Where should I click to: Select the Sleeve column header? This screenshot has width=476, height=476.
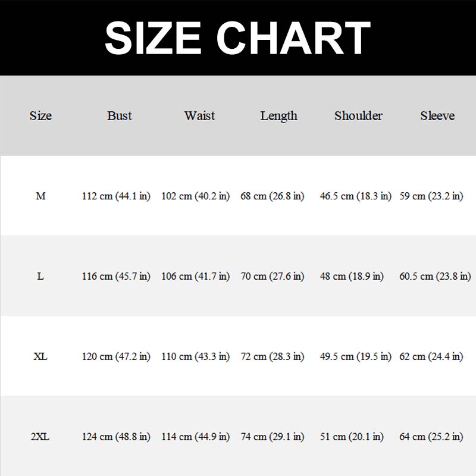click(437, 116)
